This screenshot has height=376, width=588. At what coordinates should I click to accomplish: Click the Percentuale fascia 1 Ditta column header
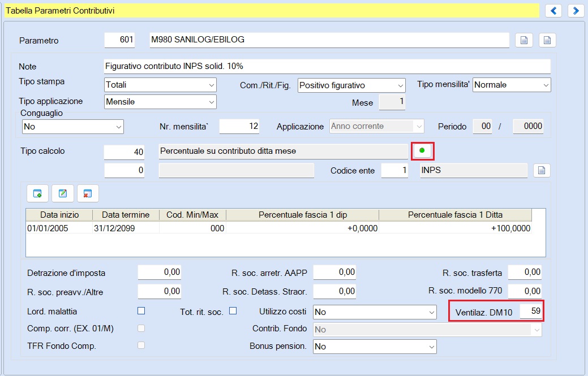pyautogui.click(x=455, y=215)
